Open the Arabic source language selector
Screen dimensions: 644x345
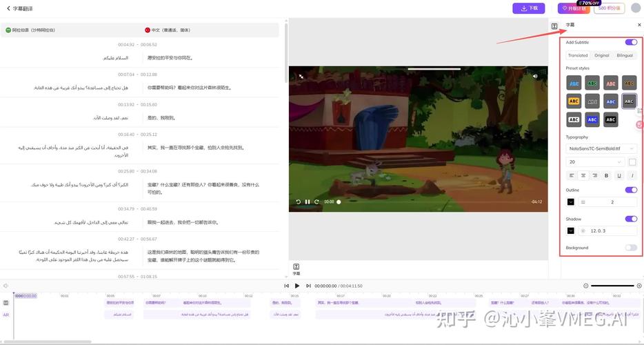30,30
